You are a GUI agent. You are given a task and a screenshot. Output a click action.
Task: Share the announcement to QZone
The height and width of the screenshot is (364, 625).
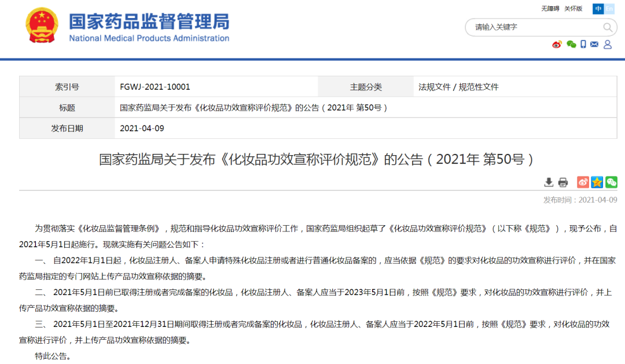point(597,182)
